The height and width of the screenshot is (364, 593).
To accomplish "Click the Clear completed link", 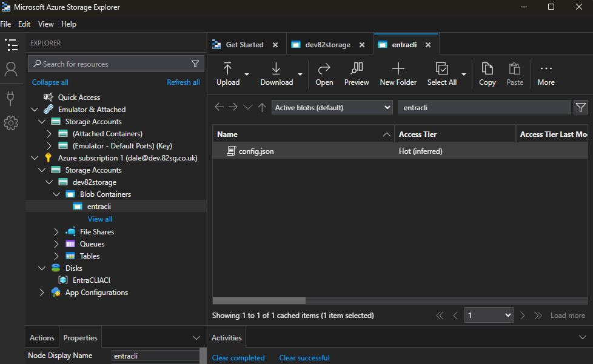I will (x=238, y=357).
